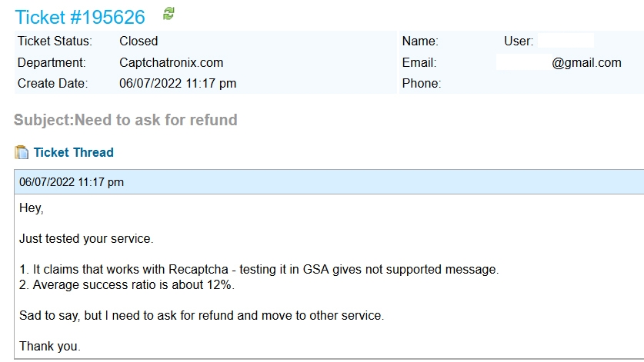Viewport: 644px width, 362px height.
Task: Click the Ticket Thread clipboard icon
Action: coord(22,152)
